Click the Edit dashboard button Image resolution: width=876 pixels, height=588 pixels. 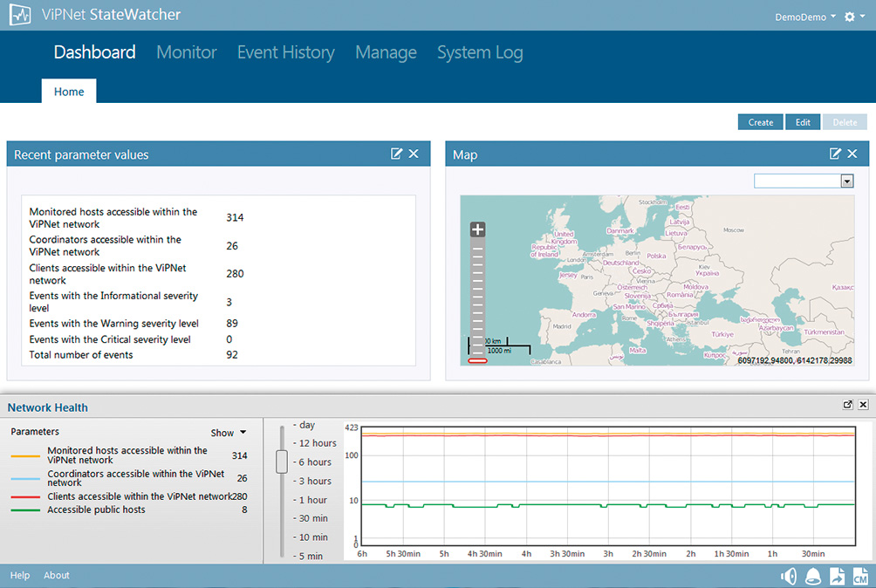click(x=803, y=122)
